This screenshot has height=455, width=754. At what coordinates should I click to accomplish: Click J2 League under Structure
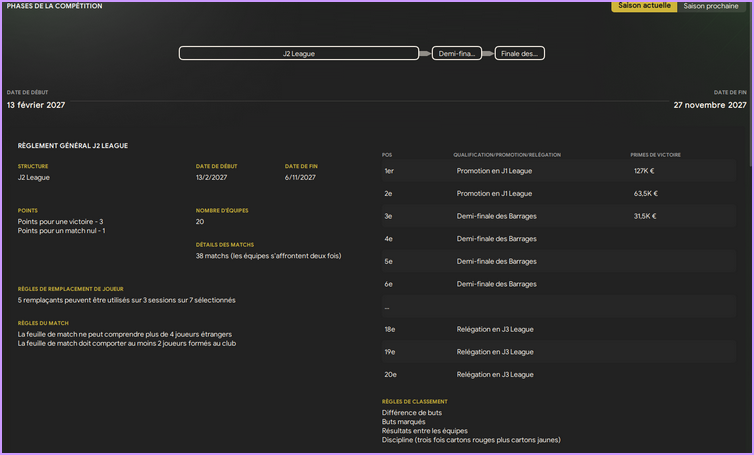point(34,177)
